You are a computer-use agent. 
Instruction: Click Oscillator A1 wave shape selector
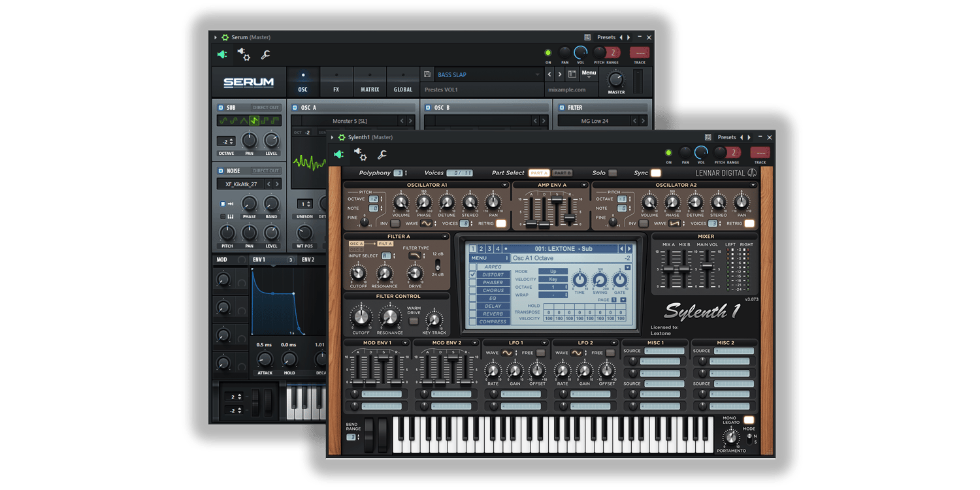(426, 223)
